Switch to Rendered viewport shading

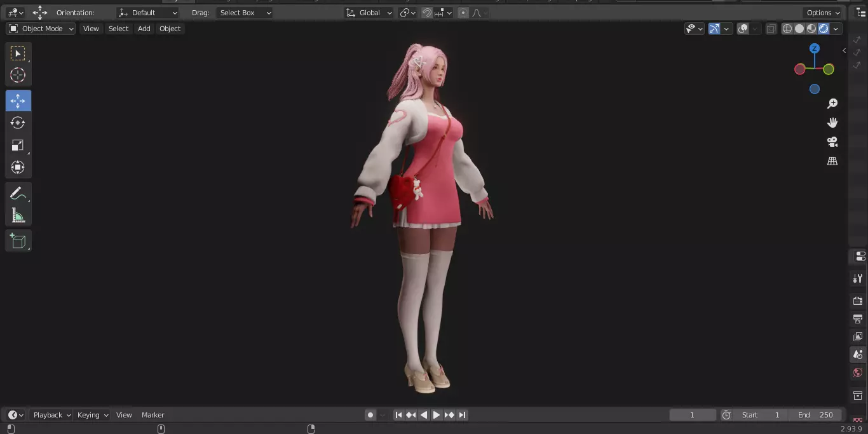824,29
